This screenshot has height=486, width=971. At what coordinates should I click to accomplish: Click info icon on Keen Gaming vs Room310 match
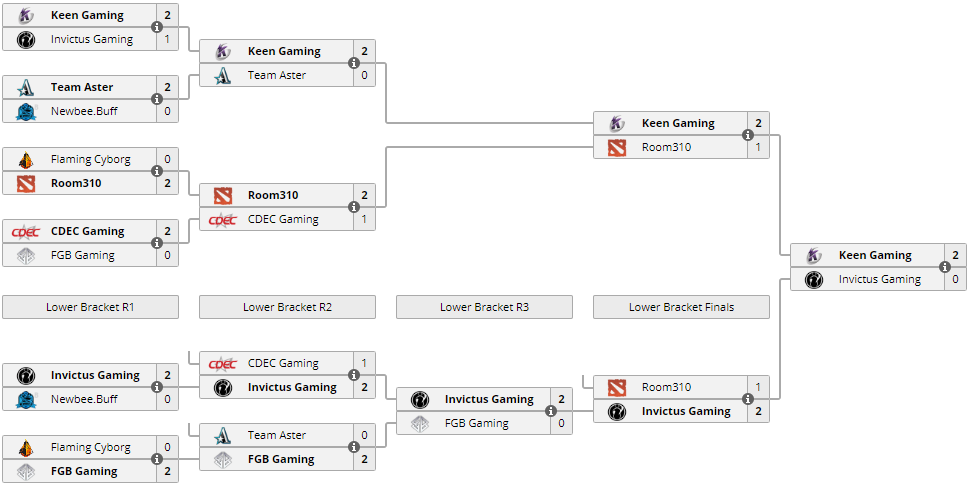(x=747, y=136)
